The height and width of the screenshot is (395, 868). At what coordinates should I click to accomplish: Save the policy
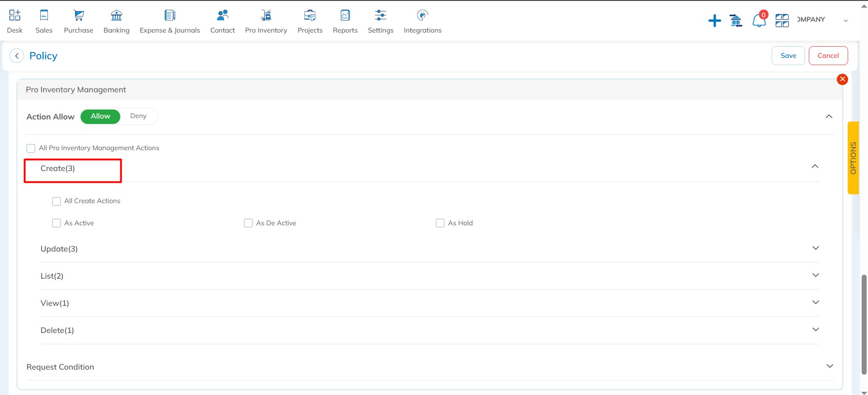pyautogui.click(x=788, y=56)
